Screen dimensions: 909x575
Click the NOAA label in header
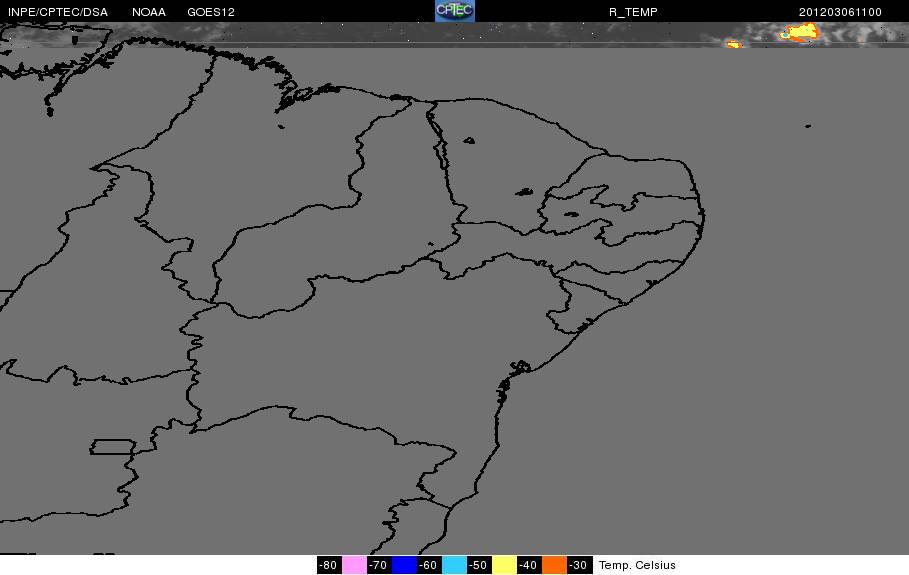click(x=149, y=12)
